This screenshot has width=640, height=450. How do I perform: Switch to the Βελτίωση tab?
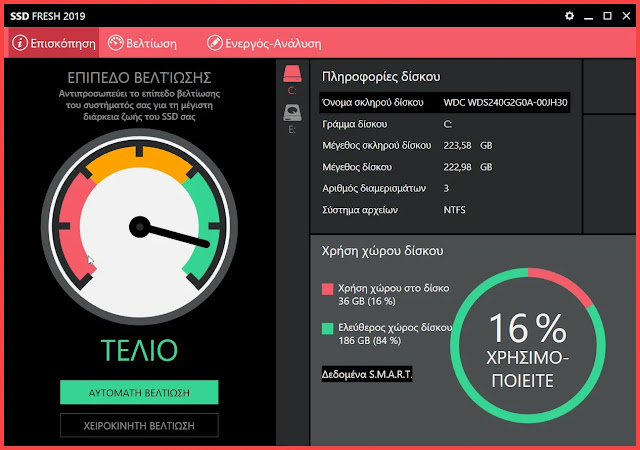click(142, 43)
